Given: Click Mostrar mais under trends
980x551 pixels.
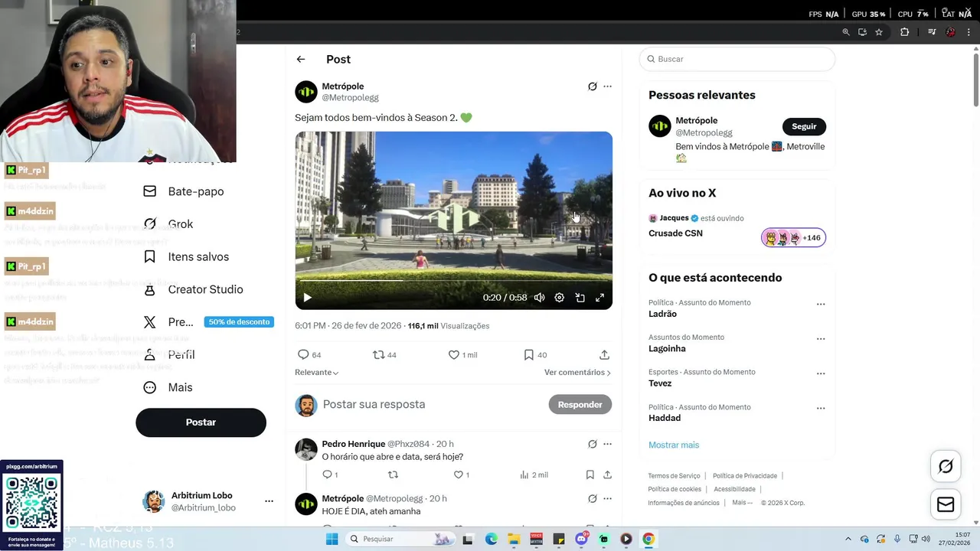Looking at the screenshot, I should pyautogui.click(x=674, y=445).
